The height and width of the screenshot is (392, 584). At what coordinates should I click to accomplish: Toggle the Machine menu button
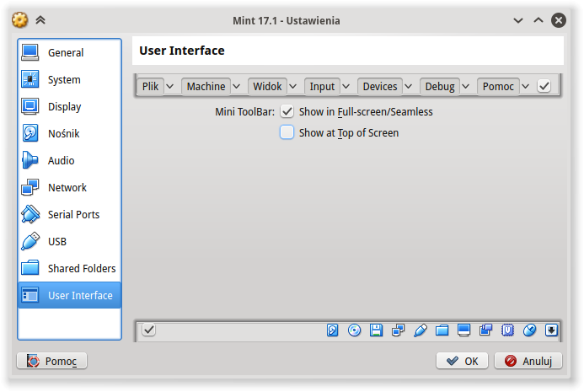coord(206,87)
